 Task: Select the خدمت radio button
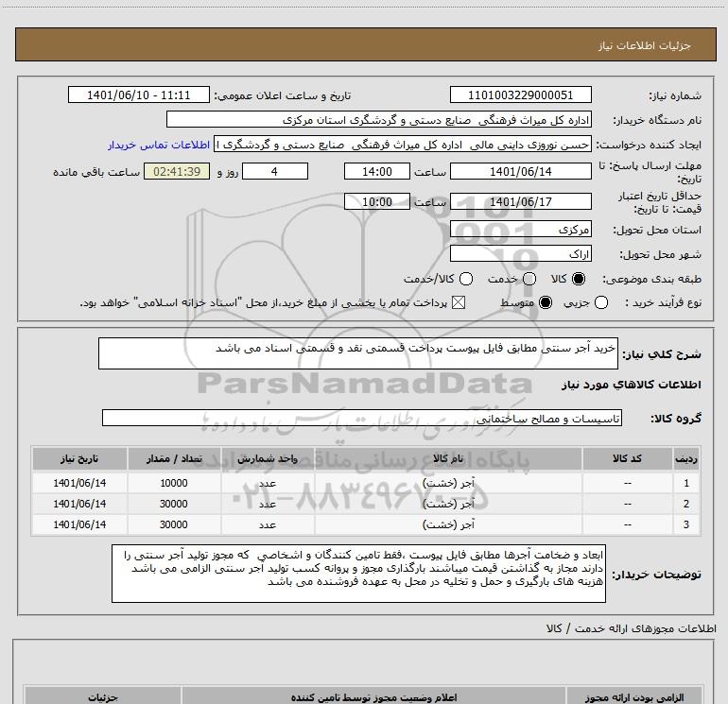(529, 279)
